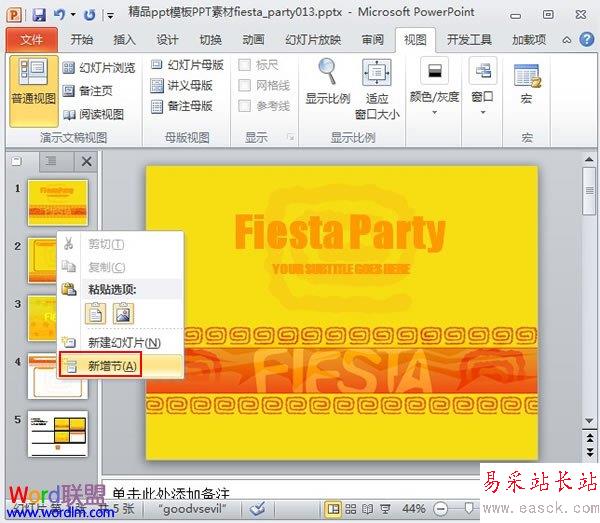
Task: Select slide 1 thumbnail
Action: [x=58, y=203]
